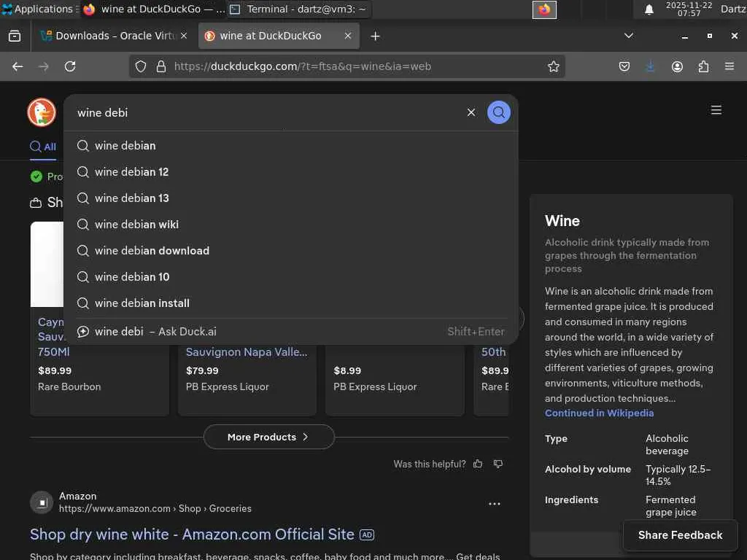Screen dimensions: 747x560
Task: Click the Wine info panel title
Action: [562, 221]
